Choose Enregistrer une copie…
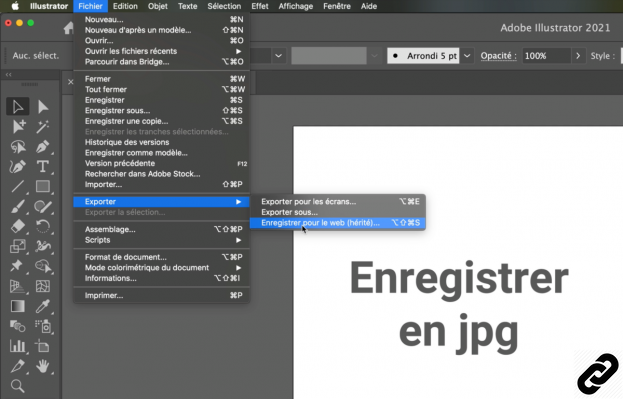Image resolution: width=623 pixels, height=399 pixels. (162, 121)
